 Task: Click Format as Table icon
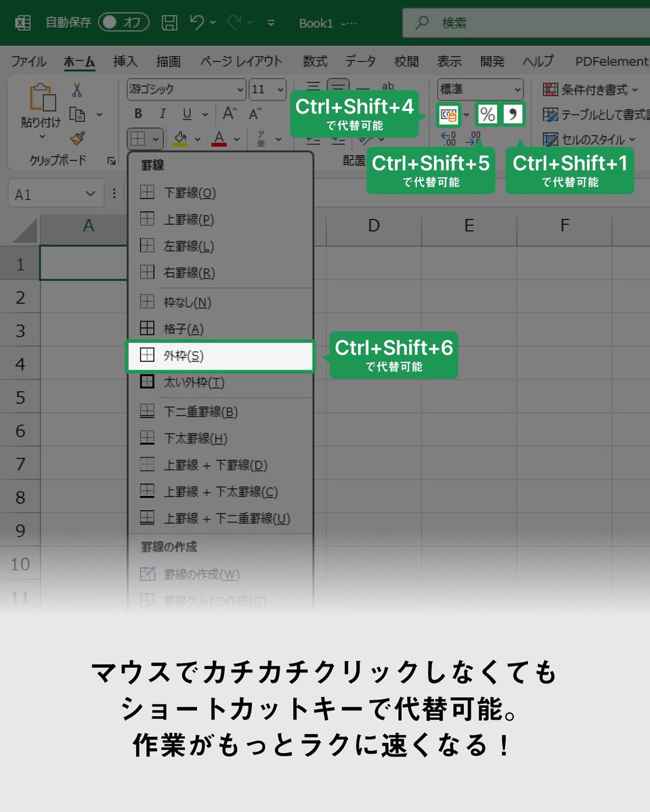[550, 114]
